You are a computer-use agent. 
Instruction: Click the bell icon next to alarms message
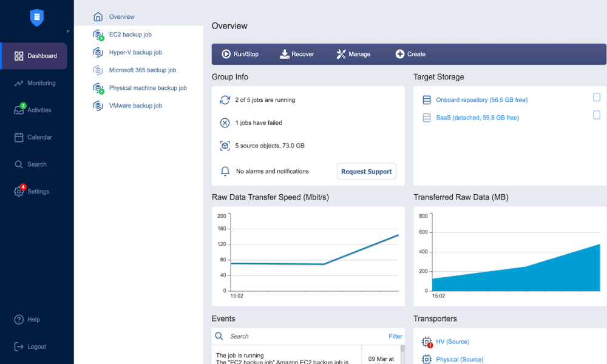click(225, 171)
